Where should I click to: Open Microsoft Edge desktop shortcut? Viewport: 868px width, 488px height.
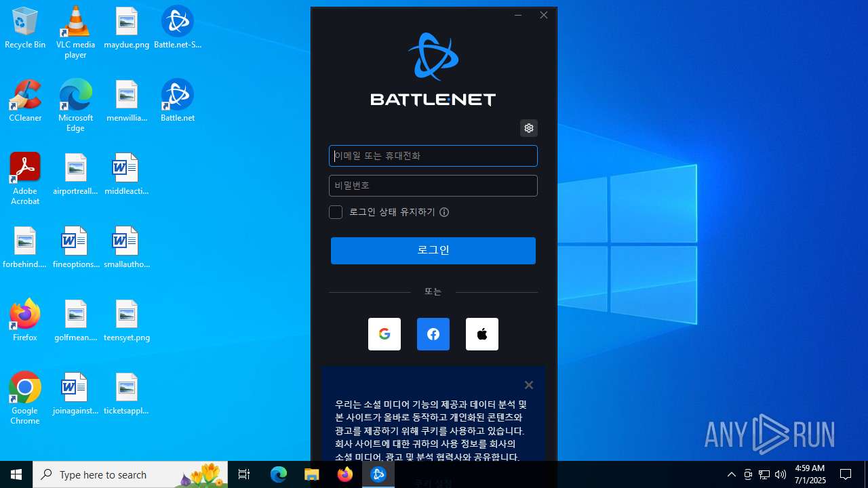click(75, 106)
